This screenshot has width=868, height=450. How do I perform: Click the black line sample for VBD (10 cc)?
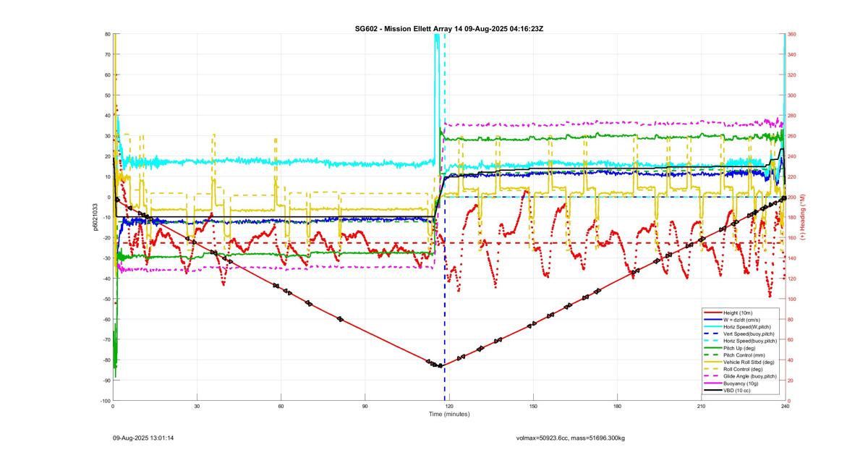(712, 391)
